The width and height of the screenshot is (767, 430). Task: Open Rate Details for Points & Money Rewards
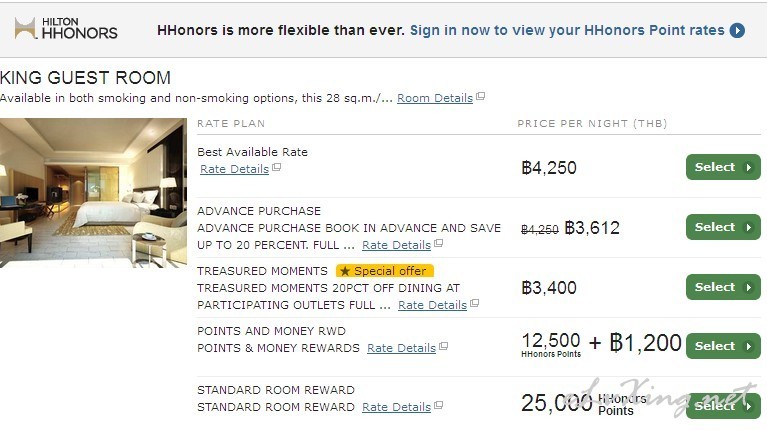[x=401, y=348]
